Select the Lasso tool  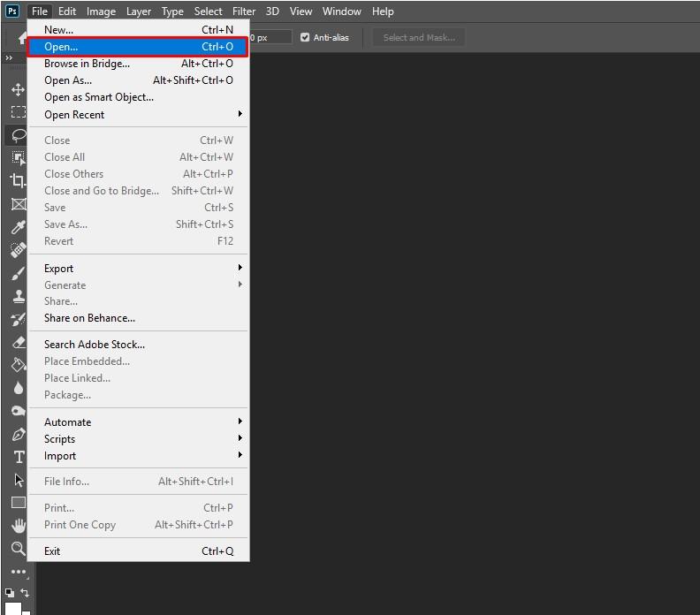[18, 135]
